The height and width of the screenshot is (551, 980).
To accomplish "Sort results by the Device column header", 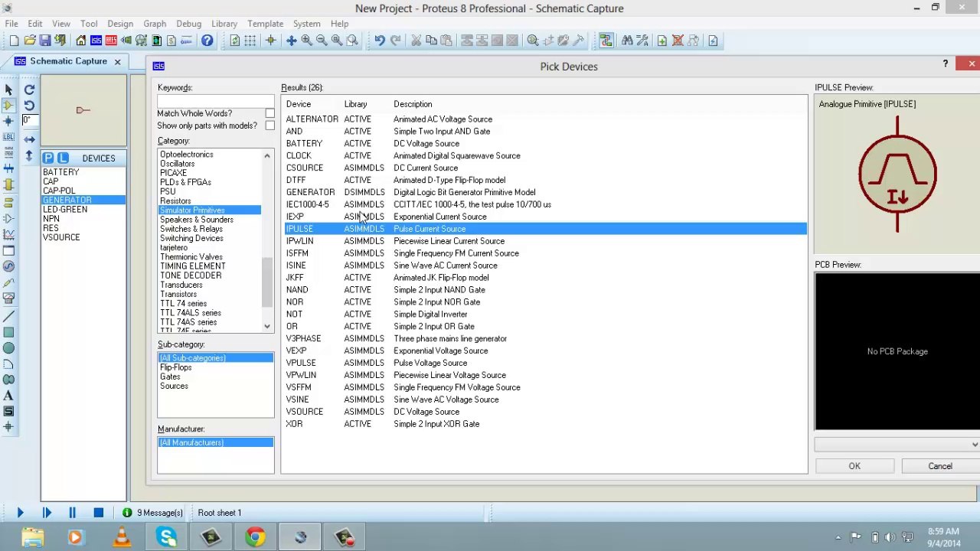I will [299, 104].
